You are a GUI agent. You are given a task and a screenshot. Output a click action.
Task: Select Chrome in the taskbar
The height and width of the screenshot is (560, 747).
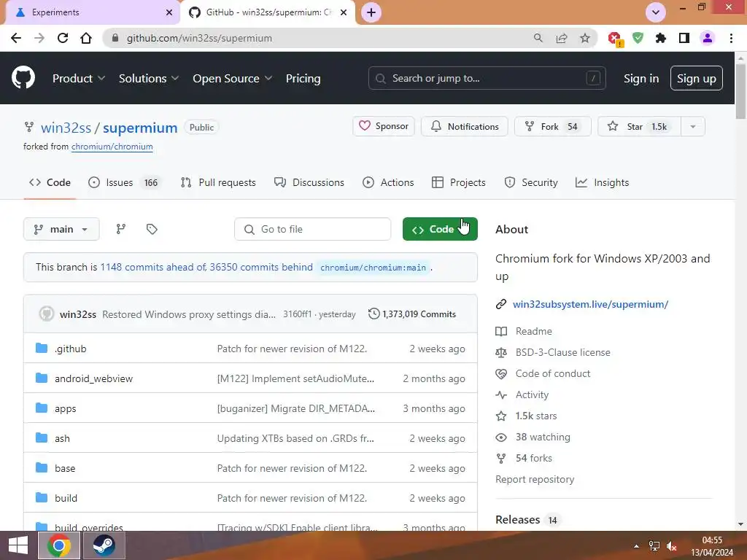point(59,545)
